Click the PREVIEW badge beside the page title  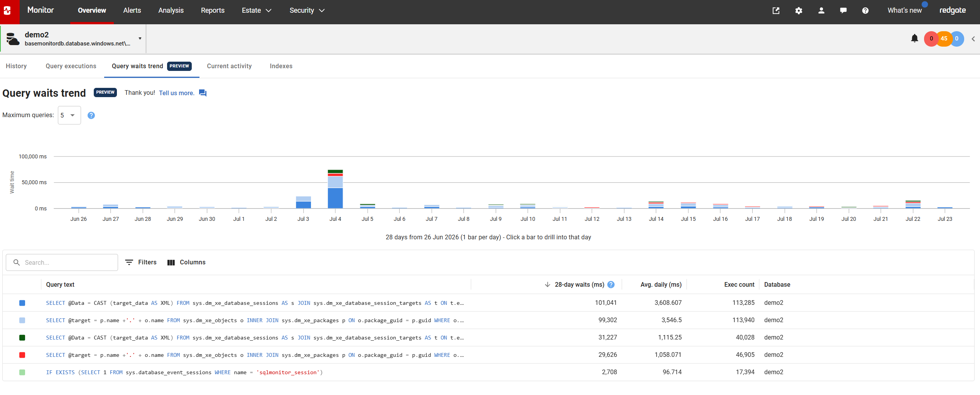(105, 92)
